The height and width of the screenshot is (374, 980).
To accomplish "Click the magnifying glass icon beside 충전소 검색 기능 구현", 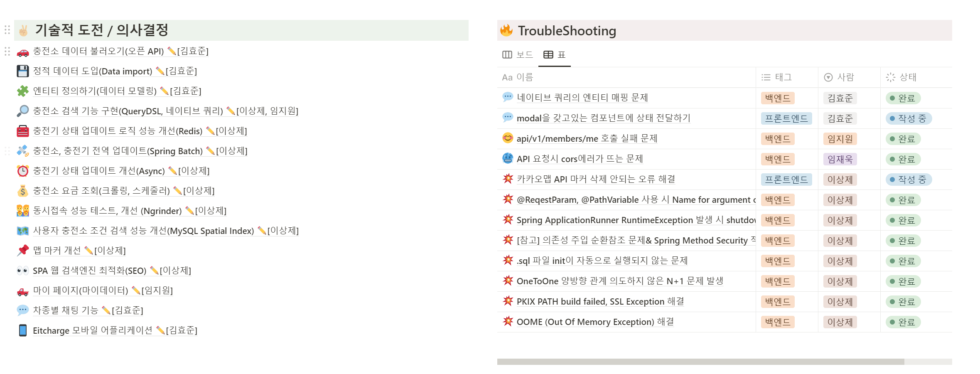I will click(22, 111).
